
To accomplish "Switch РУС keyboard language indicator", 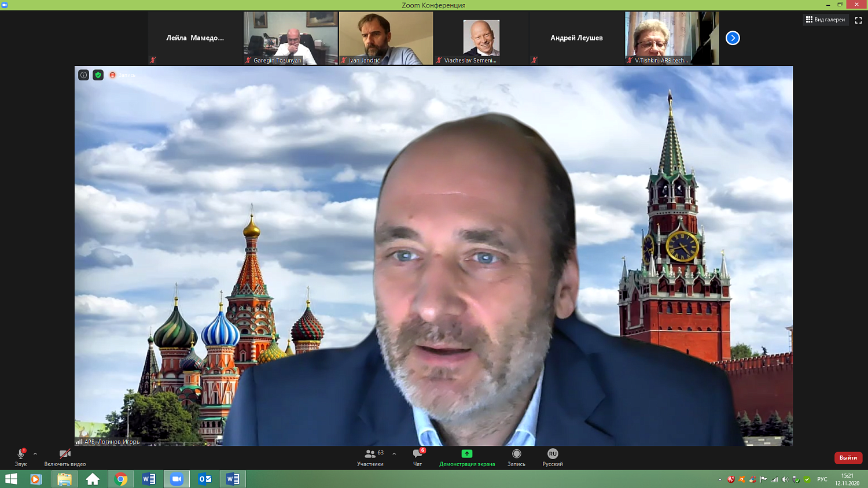I will pos(822,479).
